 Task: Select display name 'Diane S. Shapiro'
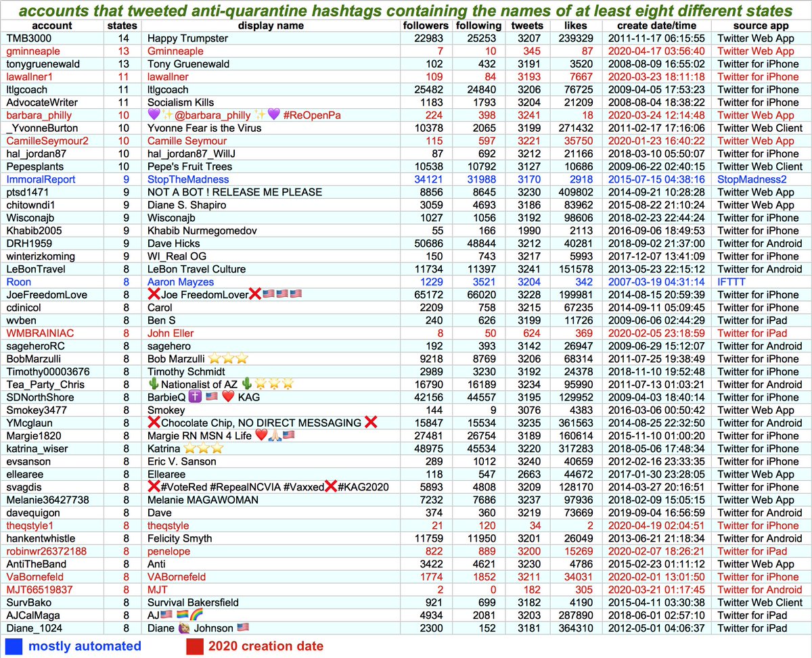click(x=187, y=206)
